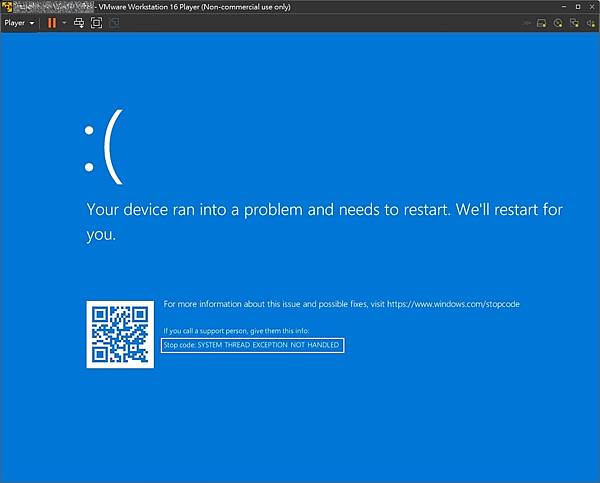Click the greyed-out Unity mode icon
This screenshot has height=483, width=600.
114,23
